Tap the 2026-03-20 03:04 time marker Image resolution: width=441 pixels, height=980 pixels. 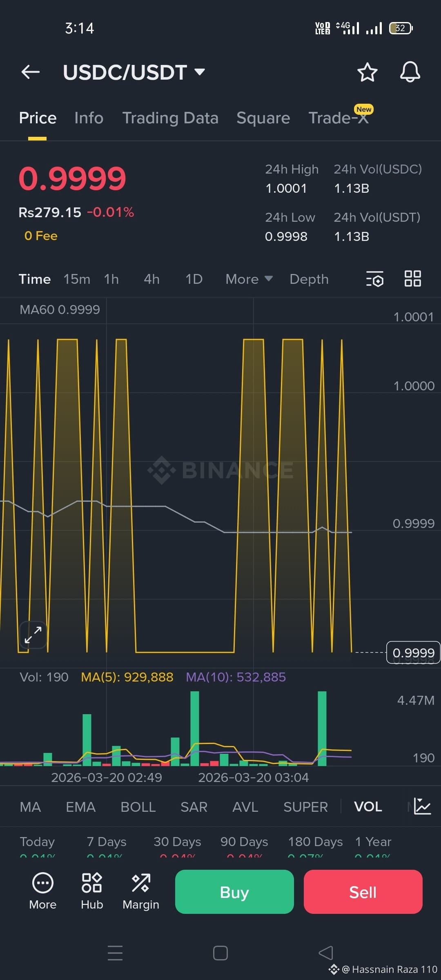pos(253,777)
